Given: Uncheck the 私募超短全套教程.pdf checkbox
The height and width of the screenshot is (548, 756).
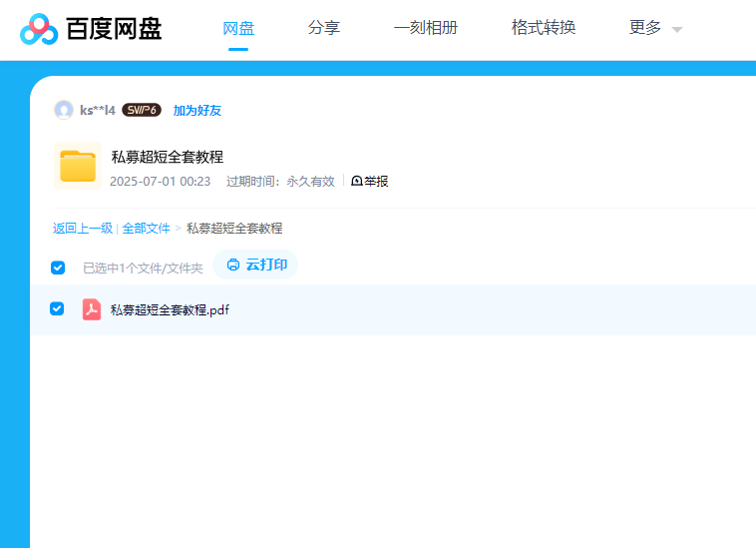Looking at the screenshot, I should click(x=57, y=308).
